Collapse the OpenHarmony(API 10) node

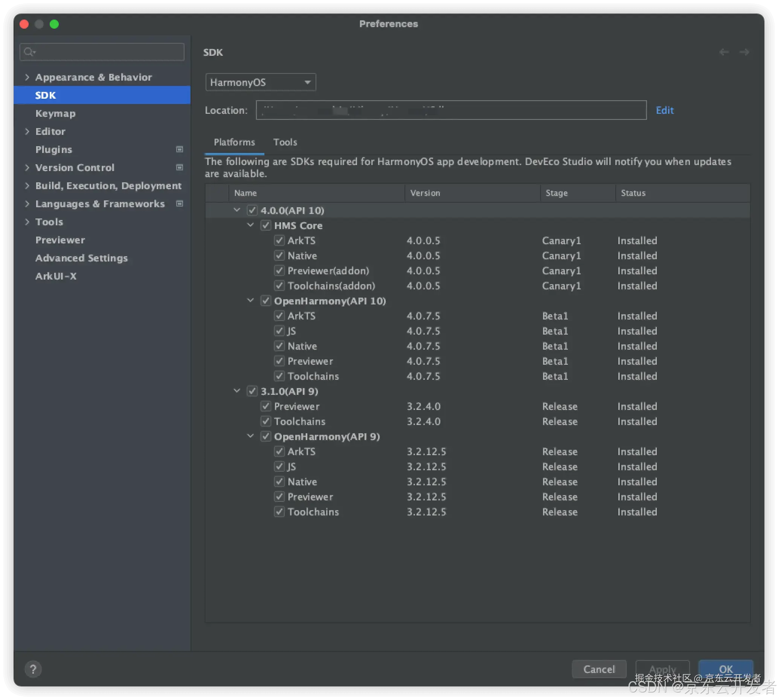(250, 300)
